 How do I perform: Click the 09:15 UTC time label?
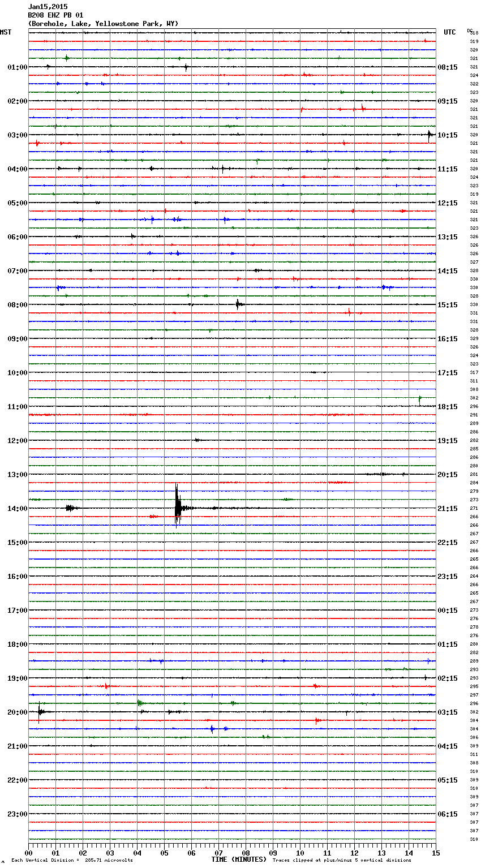click(x=448, y=101)
